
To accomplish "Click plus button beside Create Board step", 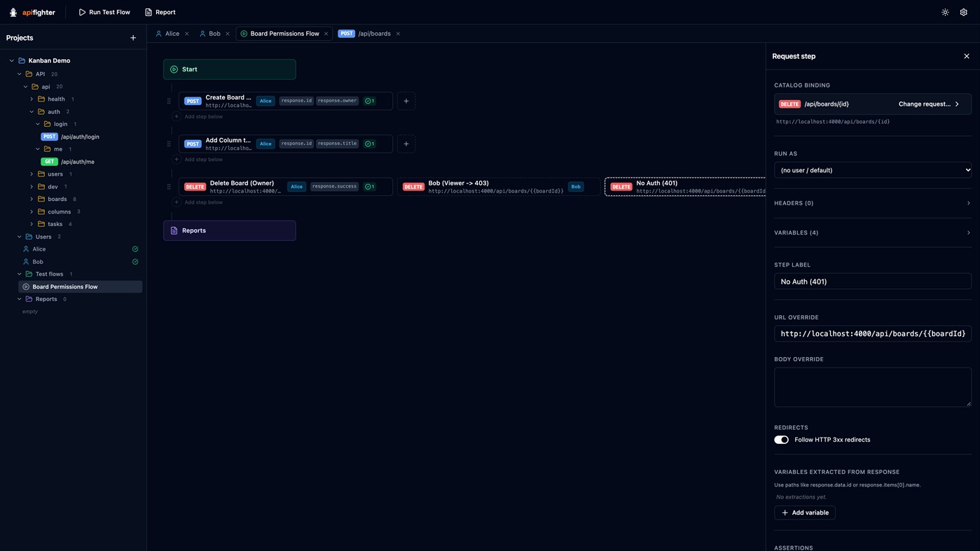I will point(406,101).
